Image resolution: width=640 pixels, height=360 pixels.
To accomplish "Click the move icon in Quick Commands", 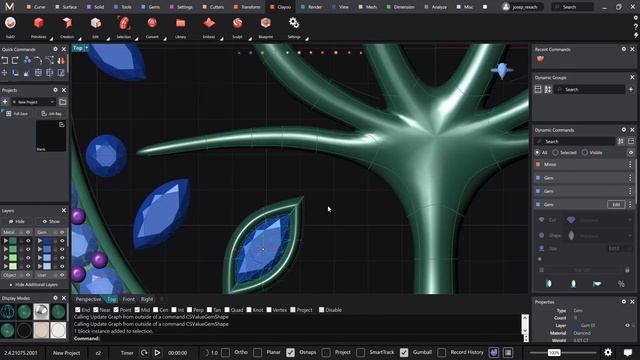I will pyautogui.click(x=4, y=73).
